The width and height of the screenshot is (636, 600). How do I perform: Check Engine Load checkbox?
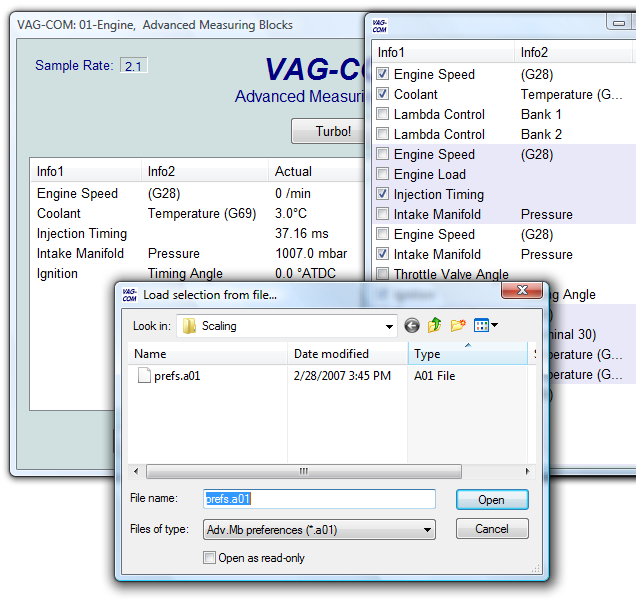[382, 174]
